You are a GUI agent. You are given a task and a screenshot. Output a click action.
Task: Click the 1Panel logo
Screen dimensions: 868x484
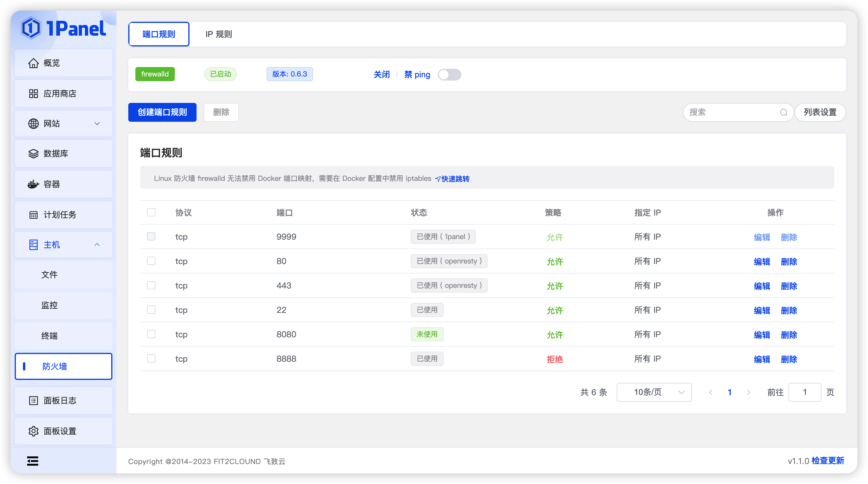coord(64,28)
